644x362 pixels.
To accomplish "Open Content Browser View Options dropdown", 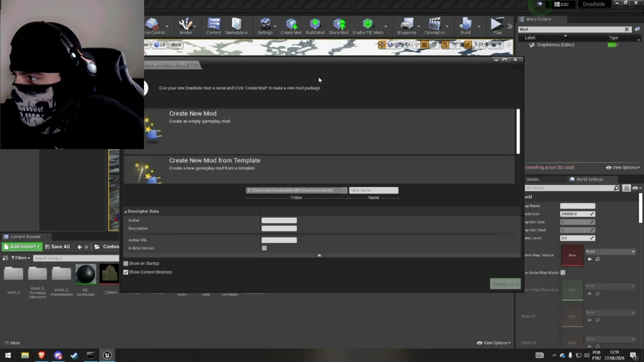I will [494, 343].
